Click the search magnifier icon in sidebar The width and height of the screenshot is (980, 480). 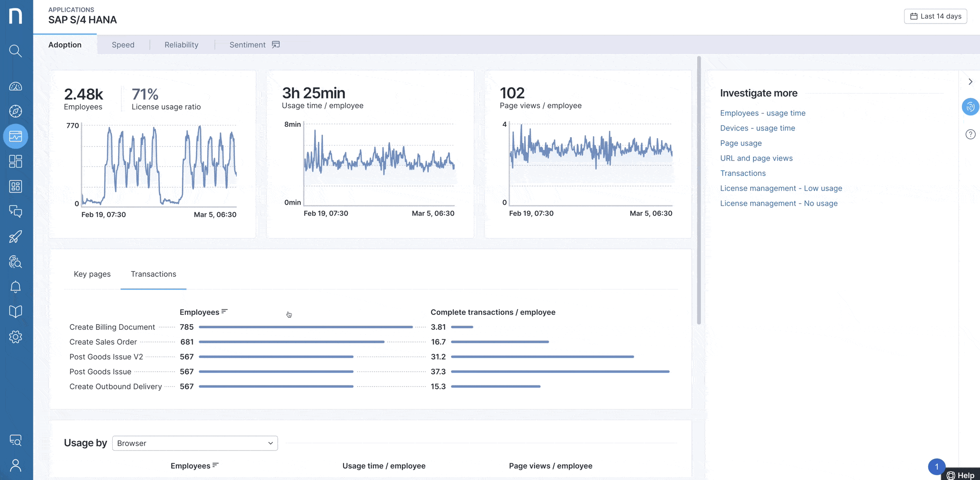click(16, 51)
